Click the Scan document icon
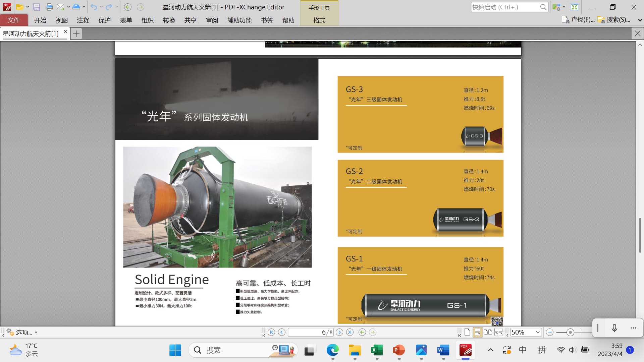 (76, 7)
